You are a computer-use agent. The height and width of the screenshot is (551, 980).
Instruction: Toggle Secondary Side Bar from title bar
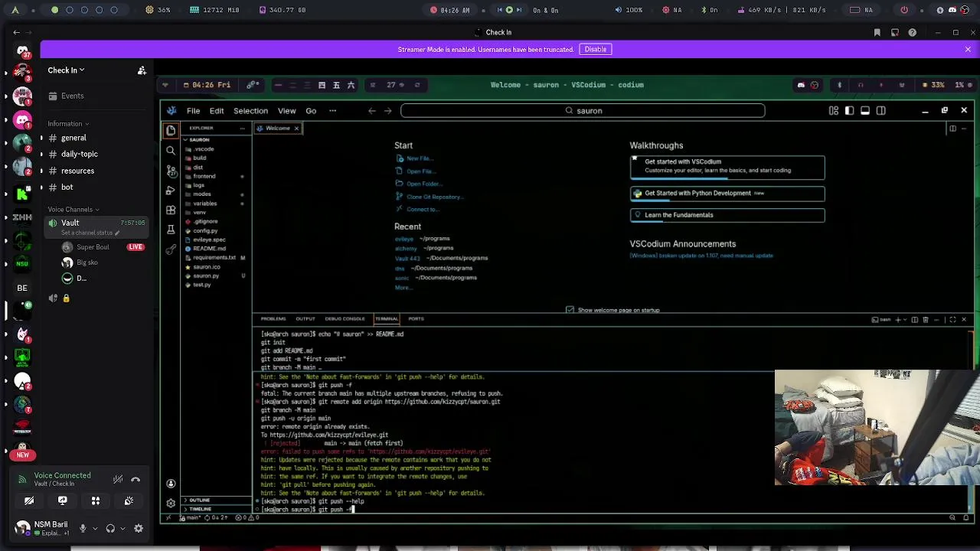[881, 111]
